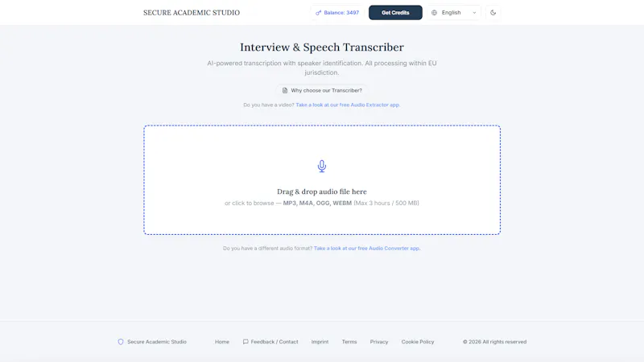Open 'Why choose our Transcriber?' info
The image size is (644, 362).
point(322,90)
